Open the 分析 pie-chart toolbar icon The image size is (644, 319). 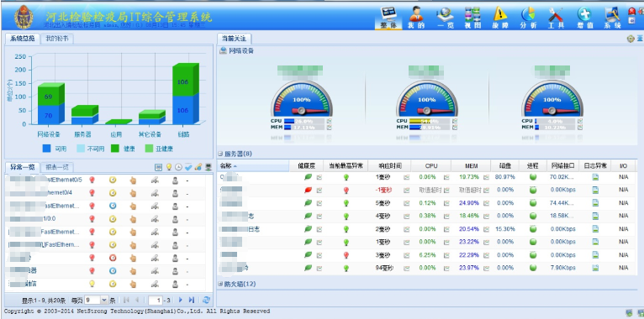(528, 18)
